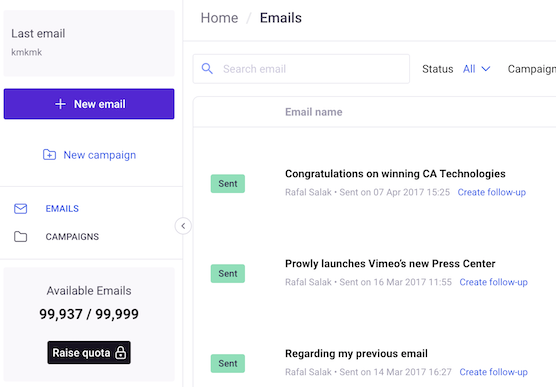Click the magnifying glass search icon

(x=207, y=68)
